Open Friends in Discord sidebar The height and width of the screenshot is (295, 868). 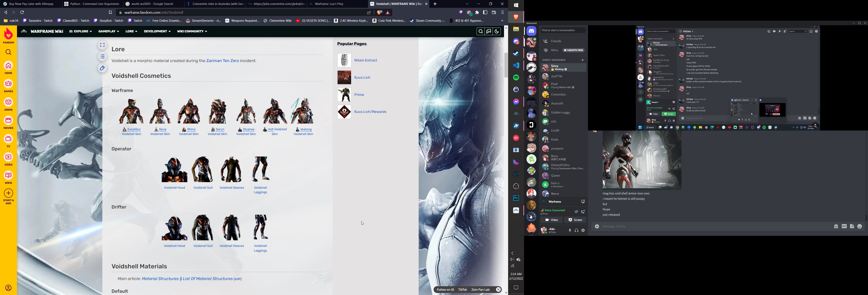(563, 41)
